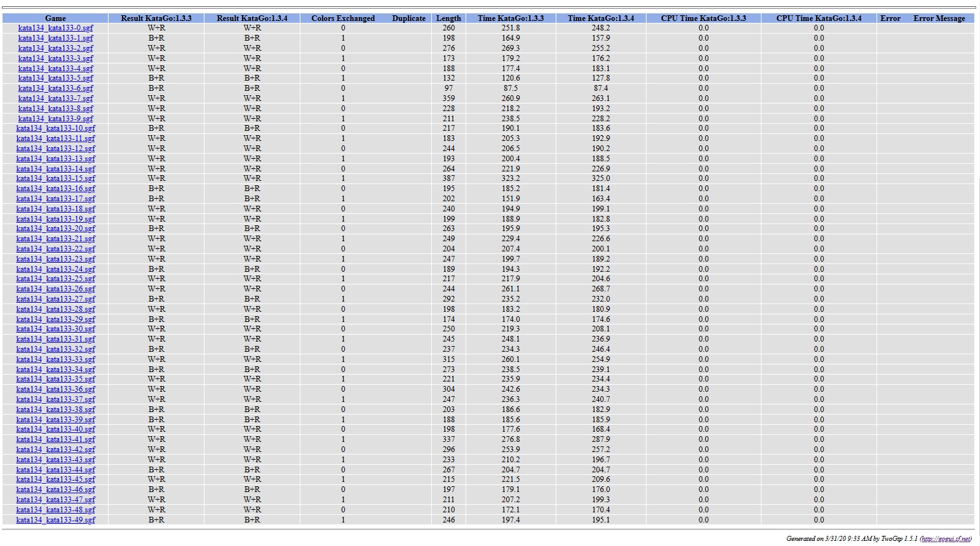Click the Error Message column header

click(x=939, y=18)
